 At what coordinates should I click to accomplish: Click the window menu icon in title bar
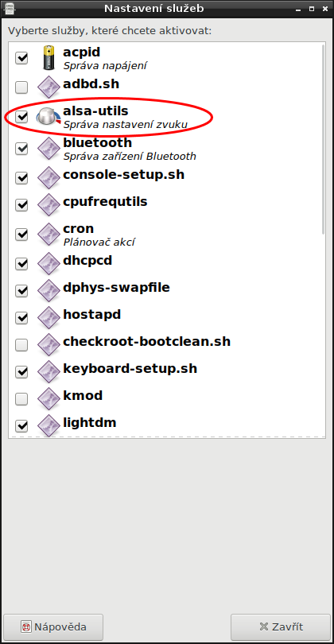click(9, 8)
